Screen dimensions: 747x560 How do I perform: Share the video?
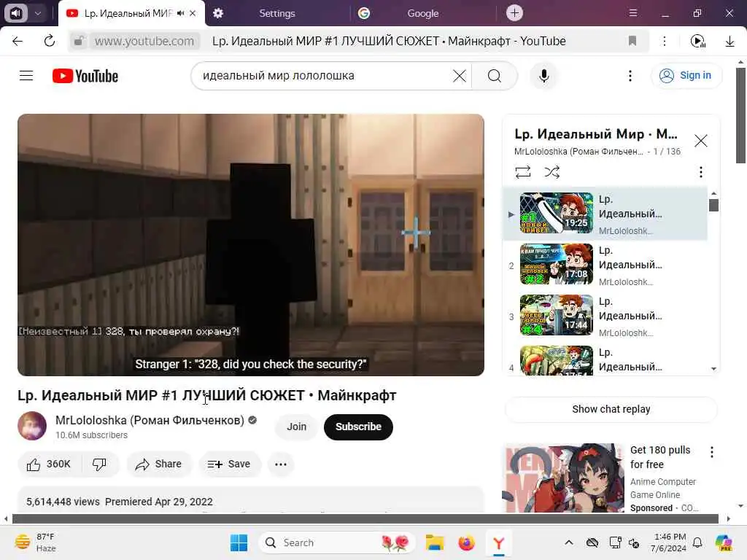[x=158, y=464]
